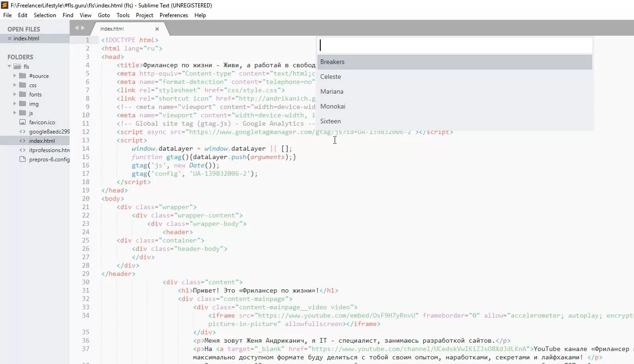Focus the color scheme search input
This screenshot has width=634, height=364.
(x=455, y=45)
